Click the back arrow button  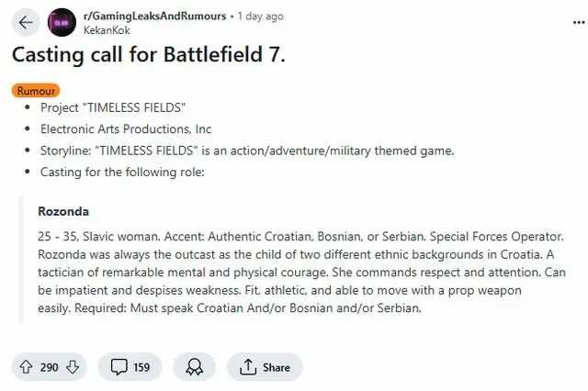click(25, 21)
